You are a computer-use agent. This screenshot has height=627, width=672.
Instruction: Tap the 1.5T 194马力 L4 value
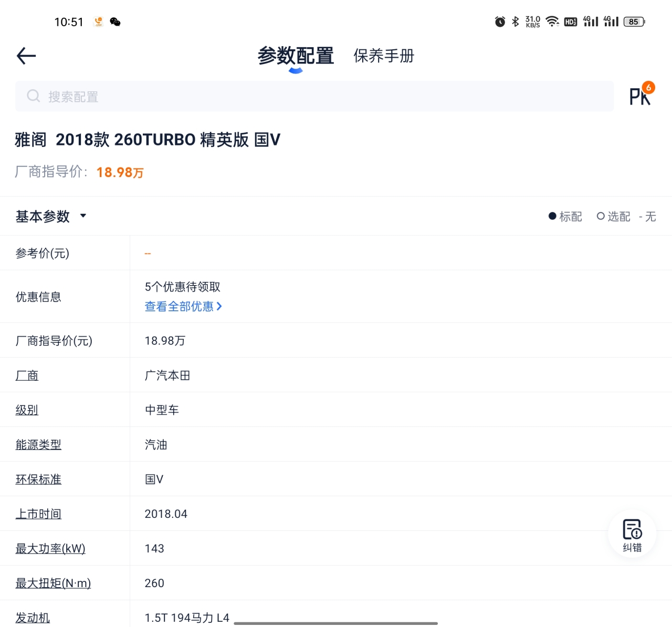(x=187, y=618)
